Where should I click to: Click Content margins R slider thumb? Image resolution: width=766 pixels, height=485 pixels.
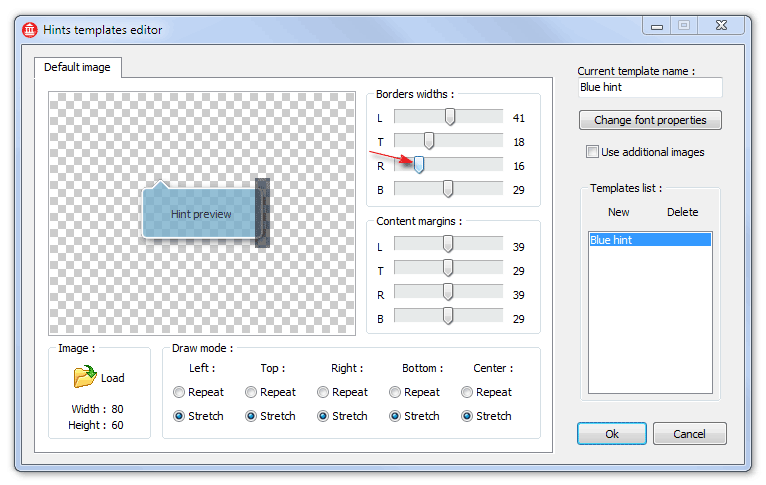coord(448,292)
